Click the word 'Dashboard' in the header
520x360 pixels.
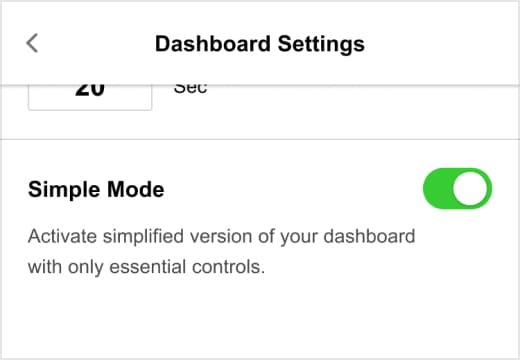pos(213,44)
